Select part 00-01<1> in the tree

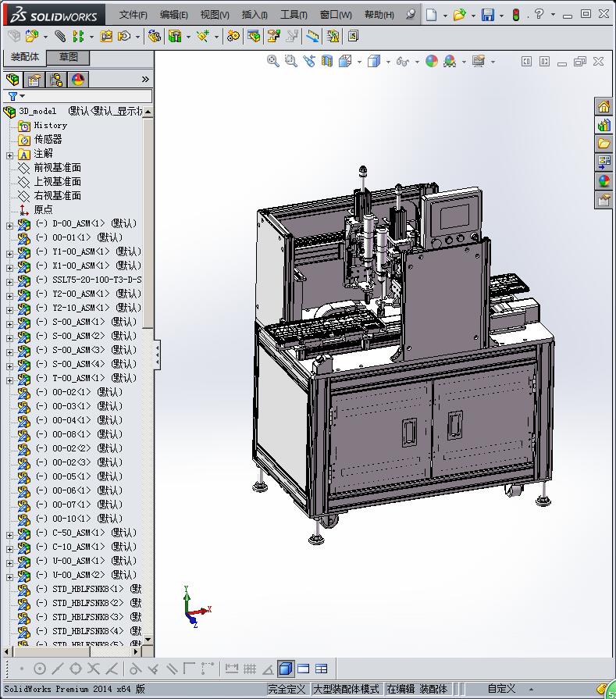pos(80,237)
